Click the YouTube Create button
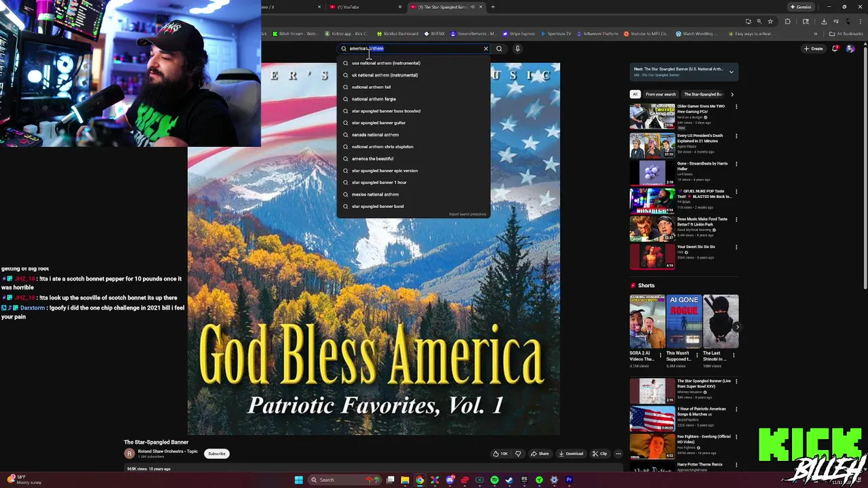 tap(813, 49)
